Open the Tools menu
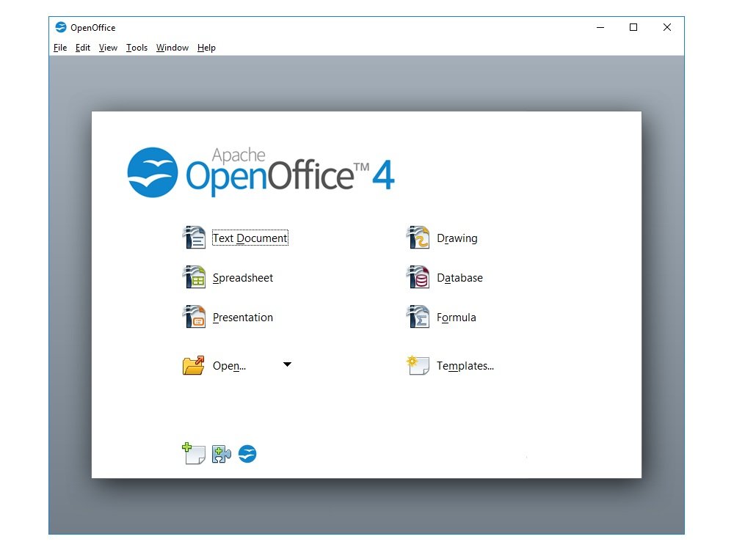The width and height of the screenshot is (756, 550). pyautogui.click(x=137, y=48)
